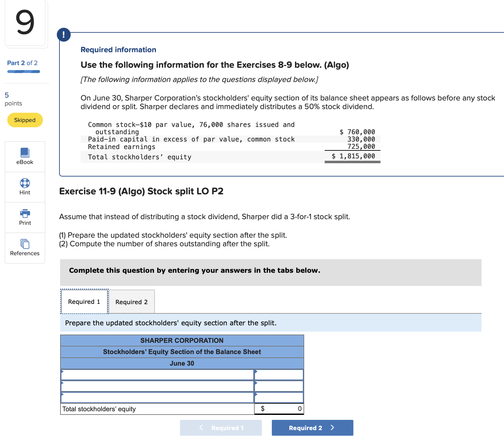Click the Part 2 progress bar

23,71
